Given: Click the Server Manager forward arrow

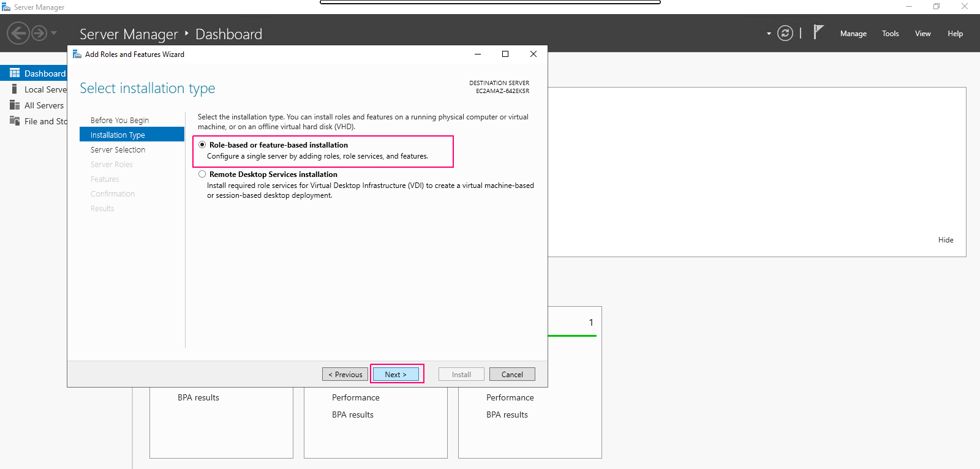Looking at the screenshot, I should pos(39,33).
